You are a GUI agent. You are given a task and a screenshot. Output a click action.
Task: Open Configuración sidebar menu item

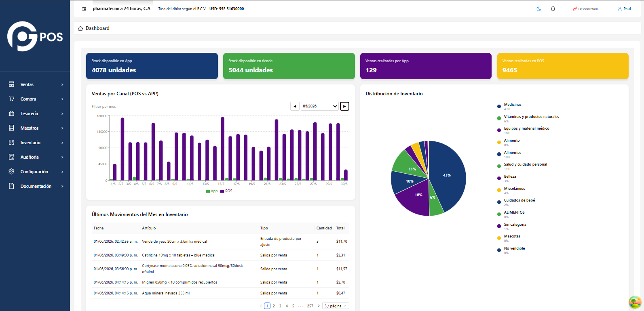pyautogui.click(x=35, y=172)
